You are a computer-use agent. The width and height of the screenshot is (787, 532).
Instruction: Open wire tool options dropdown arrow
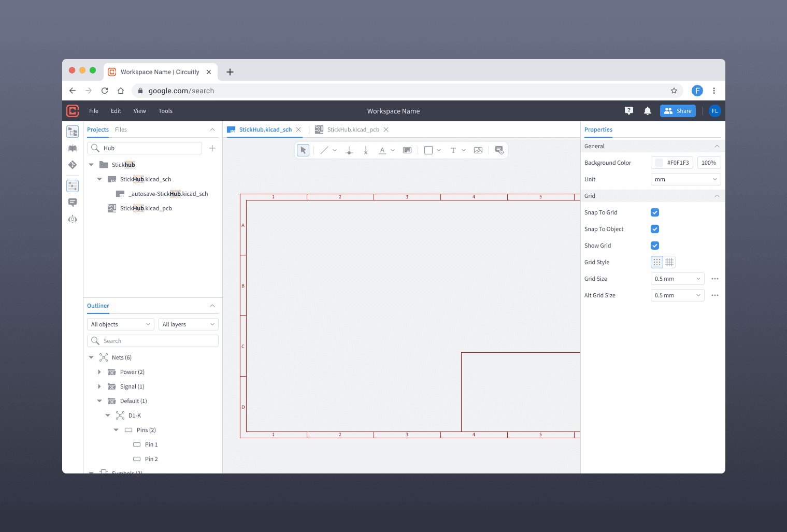335,150
